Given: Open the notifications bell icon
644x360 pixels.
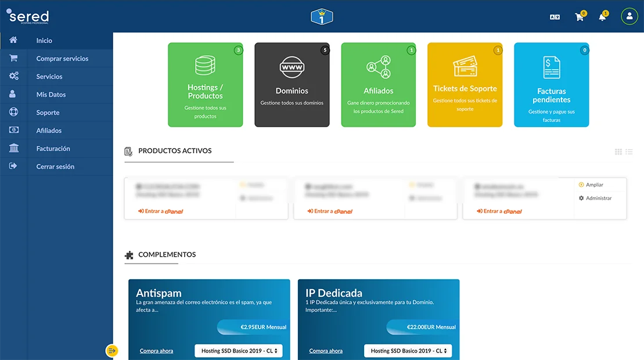Looking at the screenshot, I should tap(602, 17).
